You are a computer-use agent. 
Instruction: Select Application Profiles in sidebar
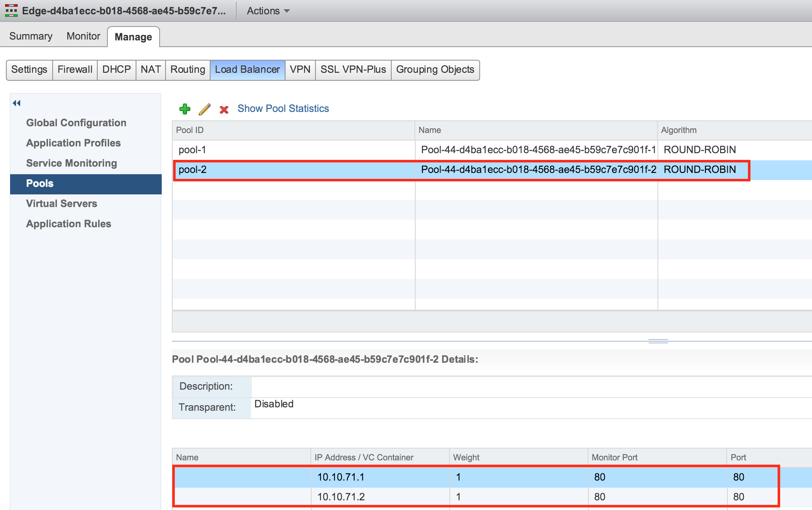[73, 143]
